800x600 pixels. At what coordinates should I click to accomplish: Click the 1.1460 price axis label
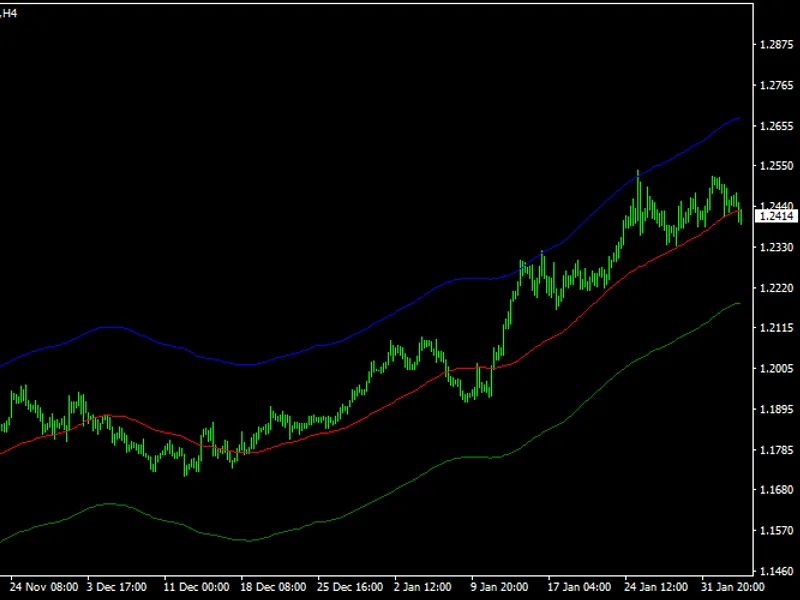pos(777,571)
